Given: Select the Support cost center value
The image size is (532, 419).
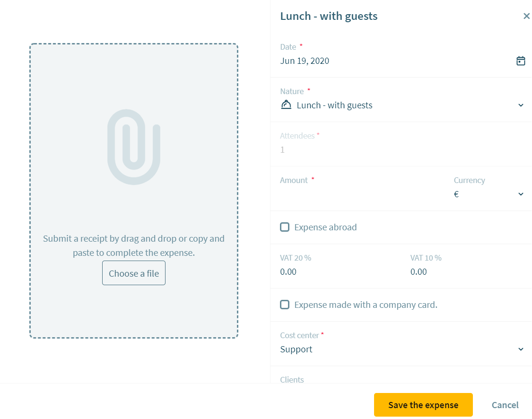Looking at the screenshot, I should click(296, 349).
